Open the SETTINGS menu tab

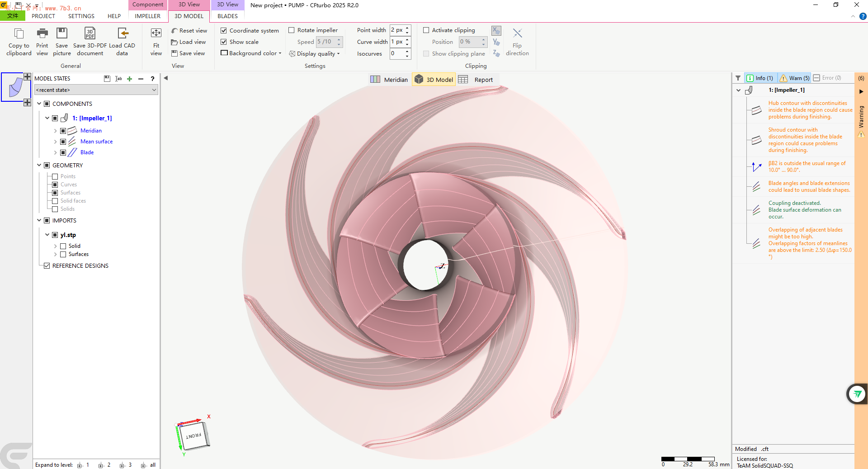(81, 16)
